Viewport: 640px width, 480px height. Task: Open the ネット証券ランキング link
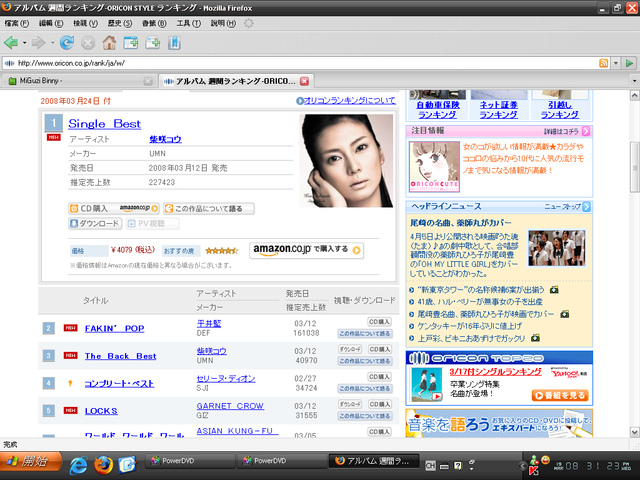pyautogui.click(x=498, y=110)
